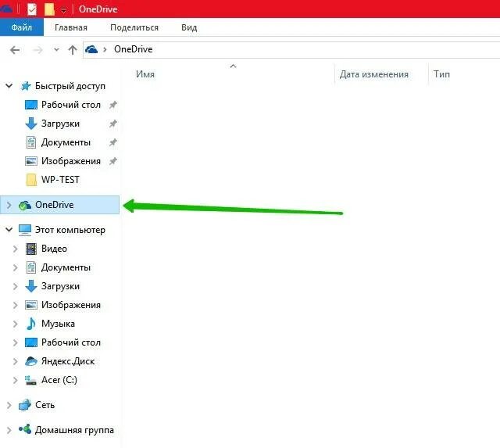Image resolution: width=500 pixels, height=448 pixels.
Task: Collapse the Этот компьютер tree node
Action: coord(9,229)
